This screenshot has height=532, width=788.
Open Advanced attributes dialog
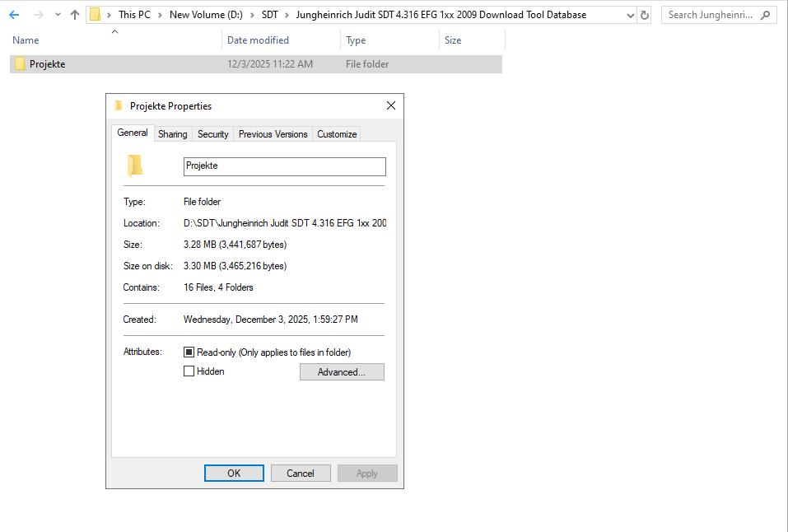342,372
